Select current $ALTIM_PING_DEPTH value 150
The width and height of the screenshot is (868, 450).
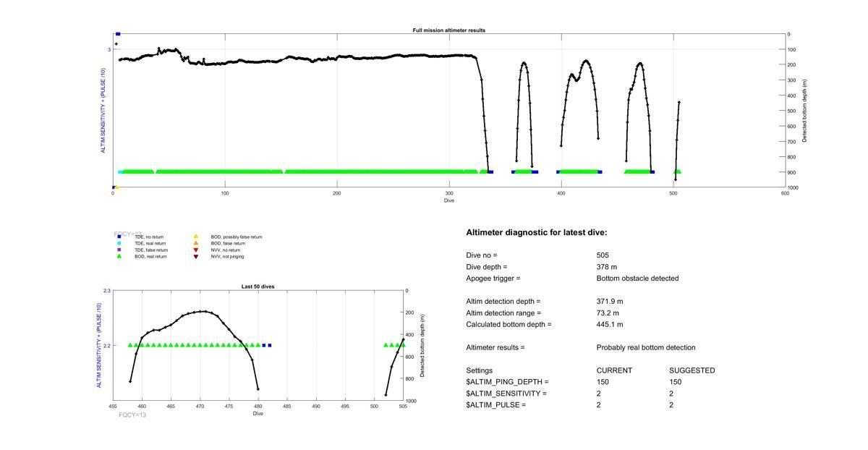tap(603, 382)
